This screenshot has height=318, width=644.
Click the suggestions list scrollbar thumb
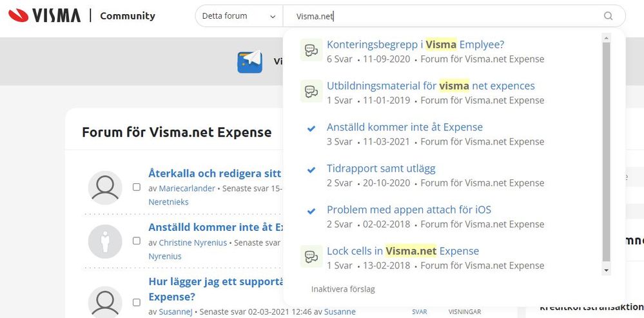pyautogui.click(x=606, y=152)
